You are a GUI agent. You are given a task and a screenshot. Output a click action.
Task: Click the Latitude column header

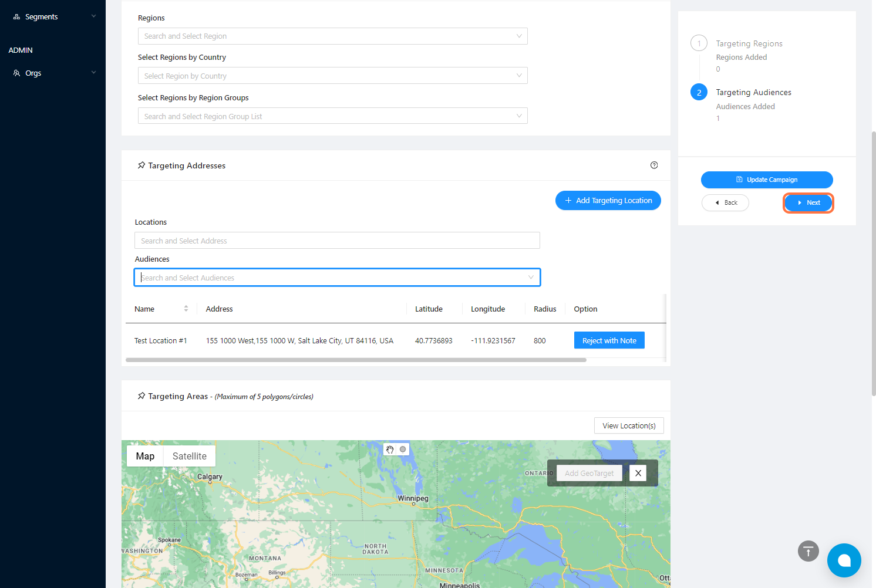[x=429, y=309]
